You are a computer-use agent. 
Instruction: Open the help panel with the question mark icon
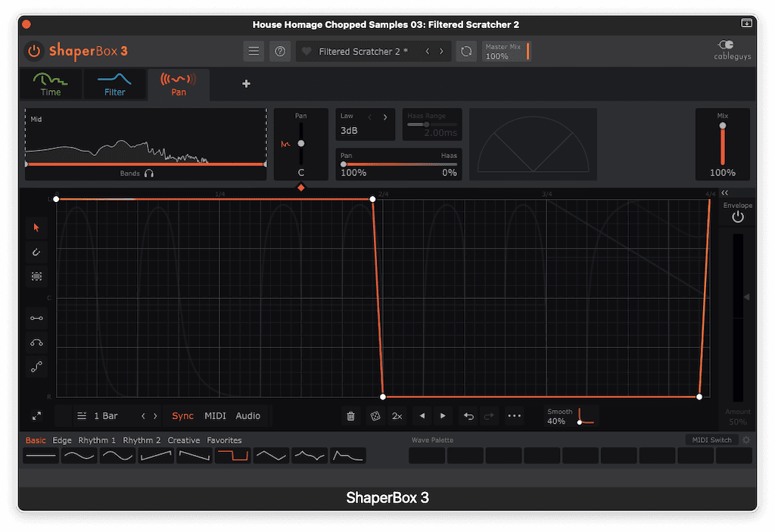280,51
